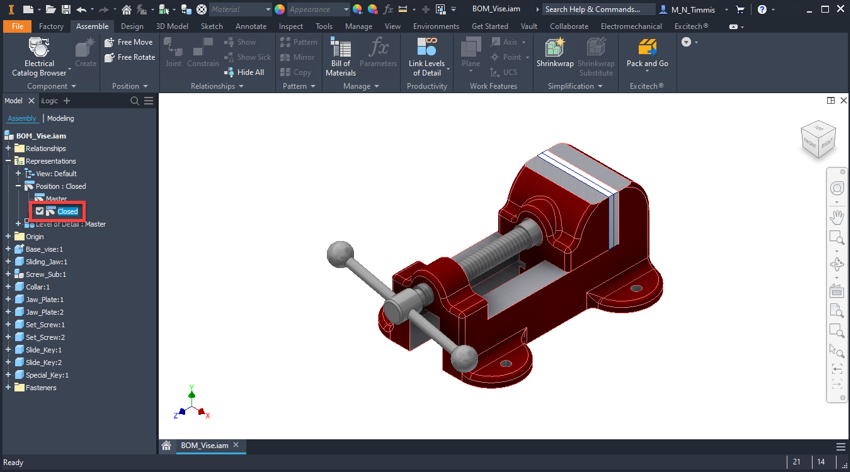Select the Free Rotate tool
Image resolution: width=850 pixels, height=472 pixels.
(129, 57)
